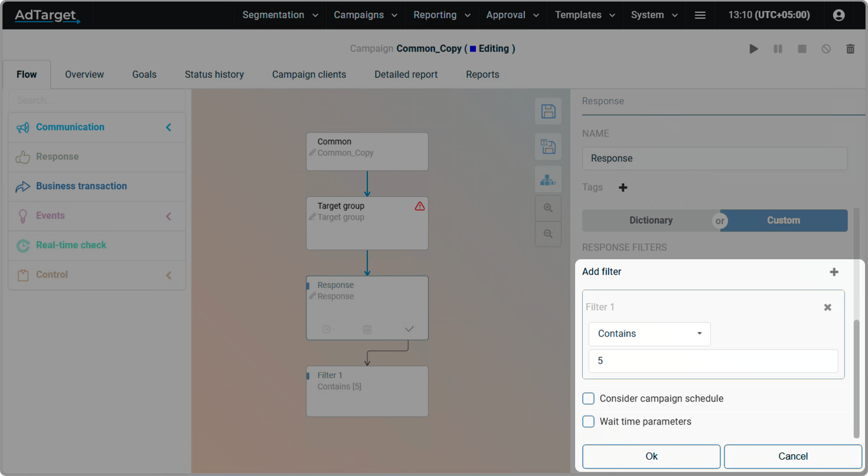Click the hierarchy layout icon
The image size is (868, 476).
548,180
